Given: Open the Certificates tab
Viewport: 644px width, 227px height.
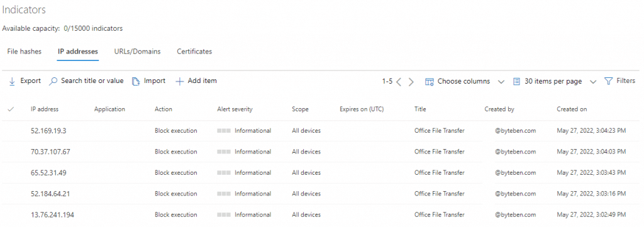Looking at the screenshot, I should point(194,52).
